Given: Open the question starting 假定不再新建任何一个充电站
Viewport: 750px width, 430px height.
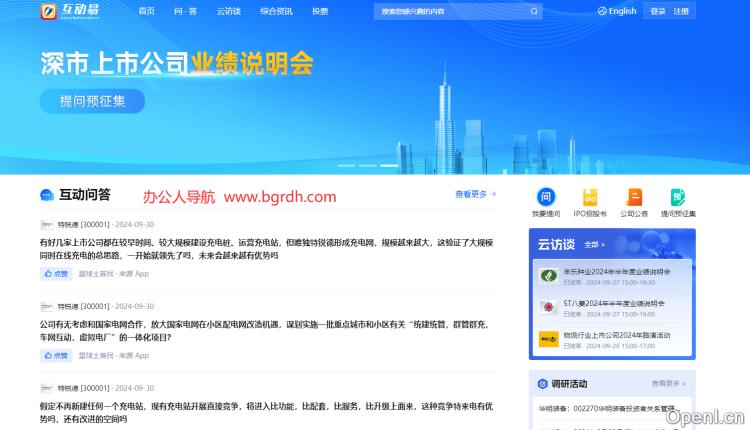Looking at the screenshot, I should tap(266, 412).
